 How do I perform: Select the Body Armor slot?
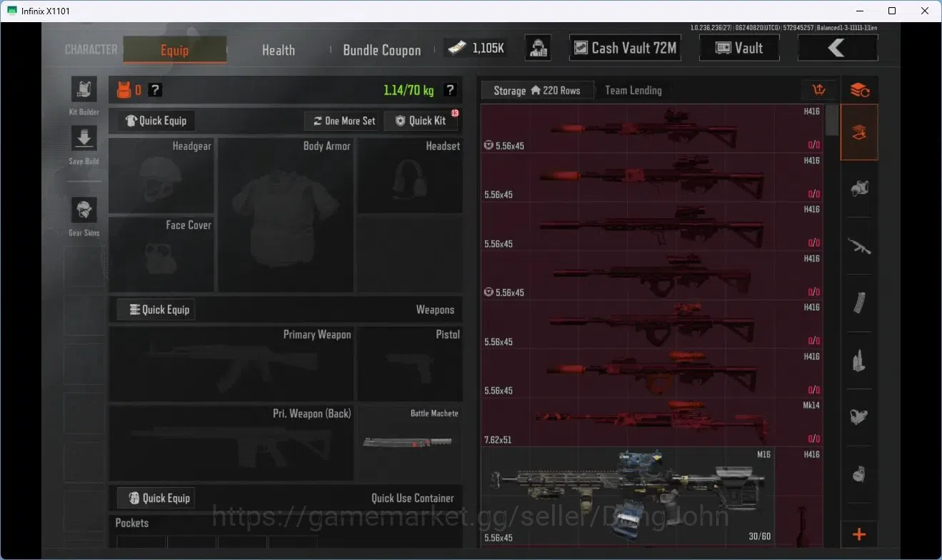click(x=286, y=215)
